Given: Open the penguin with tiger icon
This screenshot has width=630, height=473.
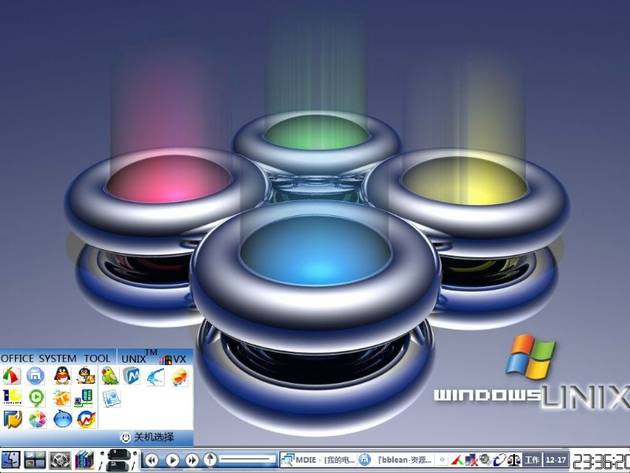Looking at the screenshot, I should [86, 376].
